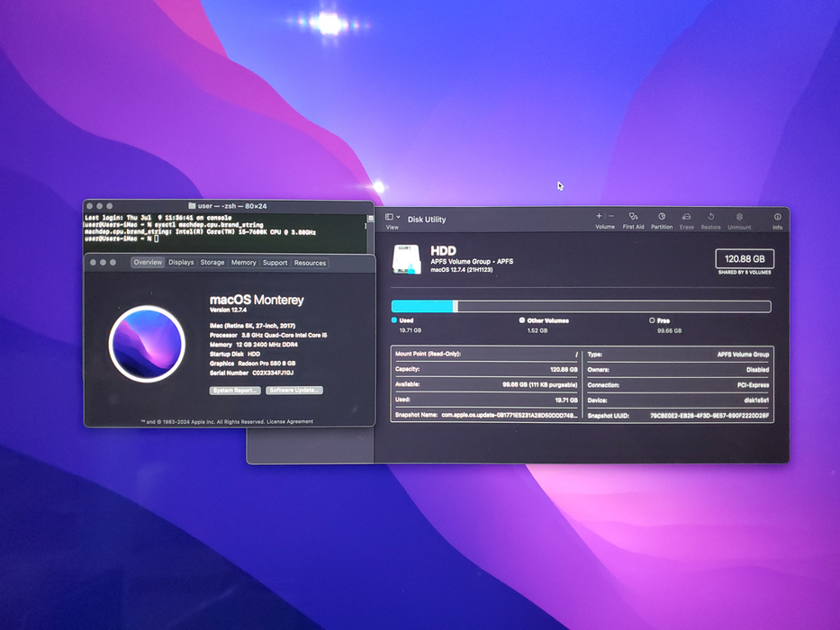The width and height of the screenshot is (840, 630).
Task: Open the View sidebar dropdown
Action: point(393,217)
